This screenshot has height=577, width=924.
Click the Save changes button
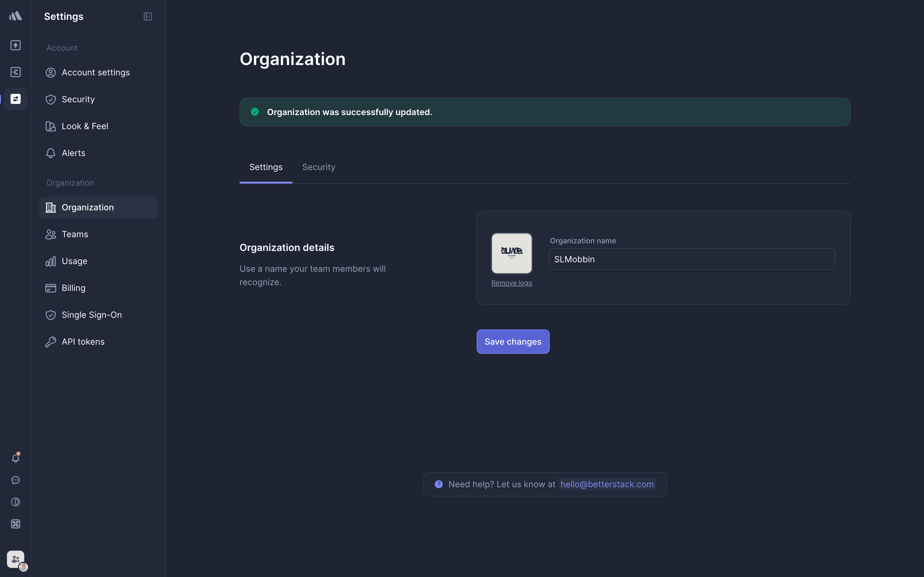pyautogui.click(x=513, y=342)
